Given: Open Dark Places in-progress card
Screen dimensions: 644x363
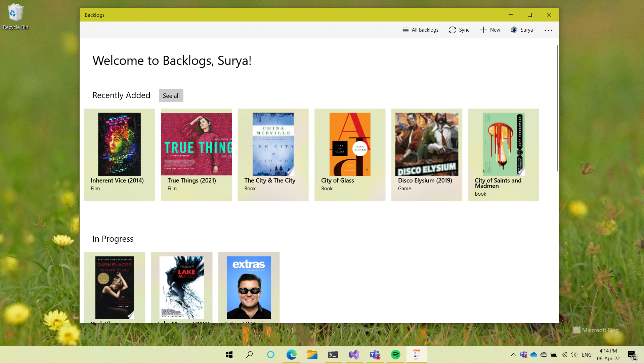Looking at the screenshot, I should pyautogui.click(x=115, y=287).
